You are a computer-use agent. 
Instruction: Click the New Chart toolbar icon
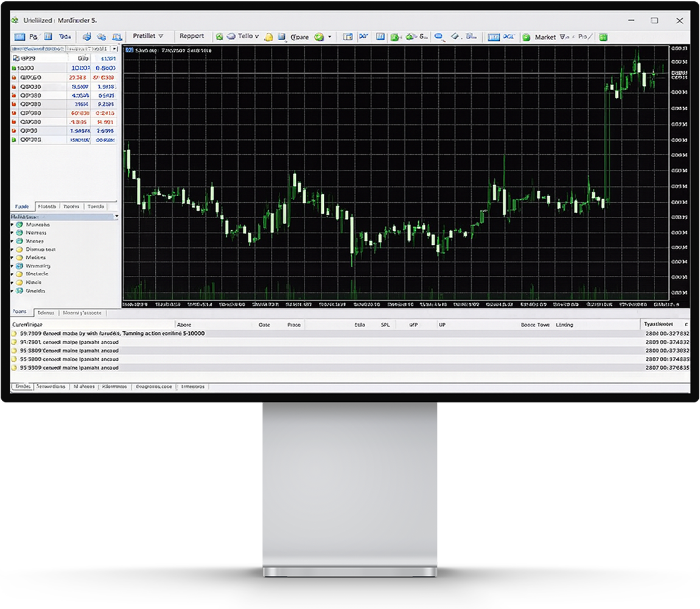tap(20, 36)
